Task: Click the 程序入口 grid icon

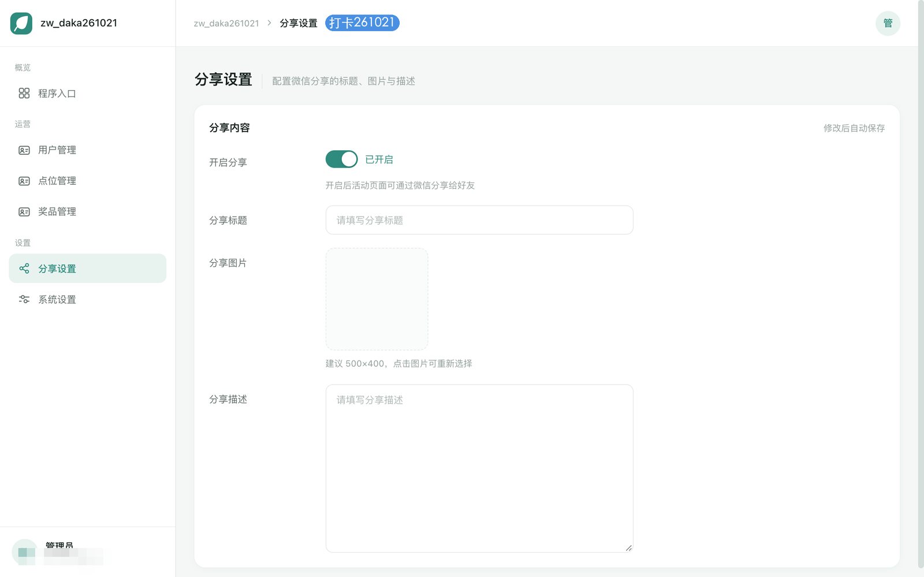Action: [x=24, y=93]
